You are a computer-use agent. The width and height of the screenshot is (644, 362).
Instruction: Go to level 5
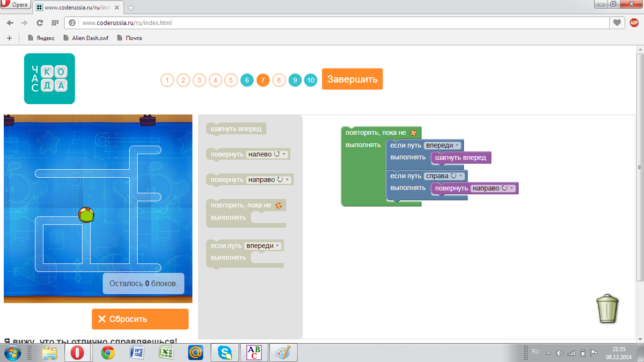tap(231, 81)
